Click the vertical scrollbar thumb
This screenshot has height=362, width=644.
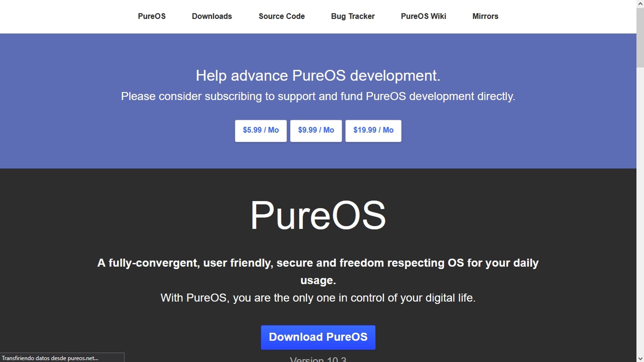coord(640,38)
